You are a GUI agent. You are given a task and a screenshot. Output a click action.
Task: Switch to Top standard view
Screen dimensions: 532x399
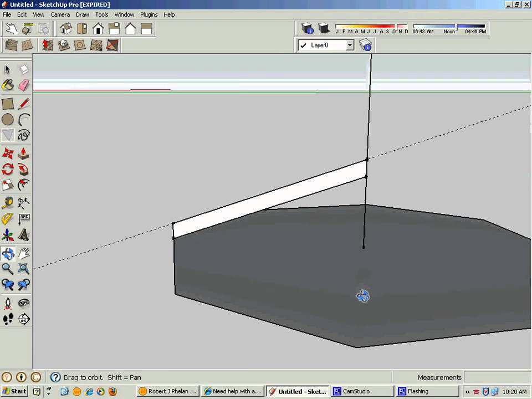82,28
